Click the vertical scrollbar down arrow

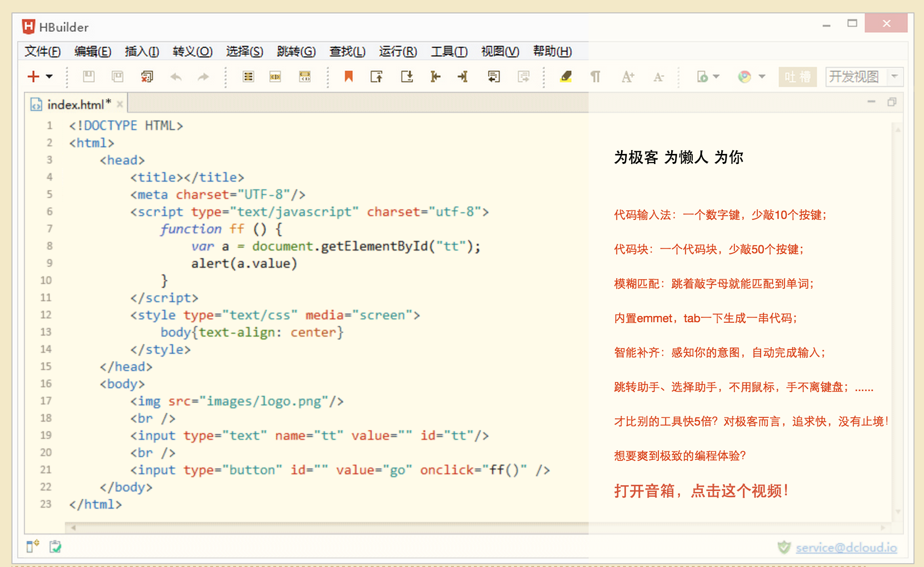click(898, 512)
